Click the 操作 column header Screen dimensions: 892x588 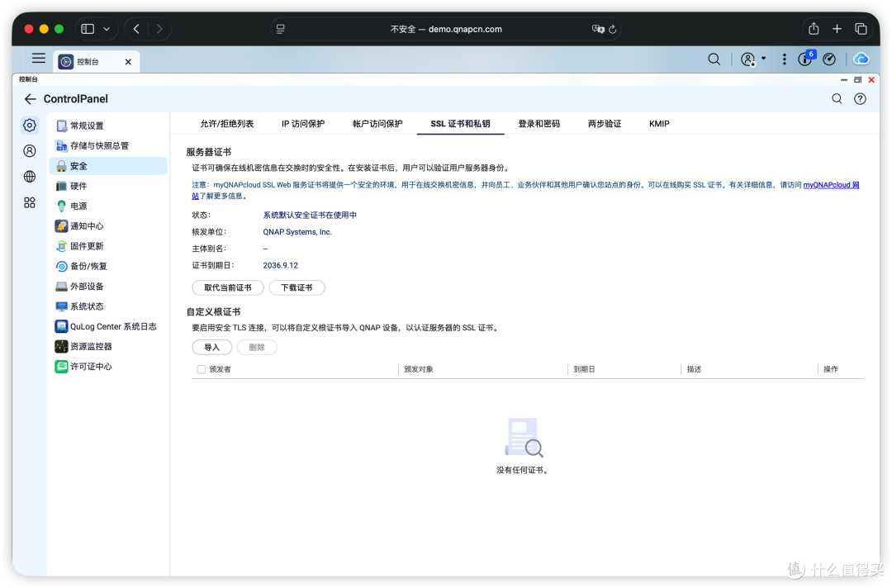831,370
